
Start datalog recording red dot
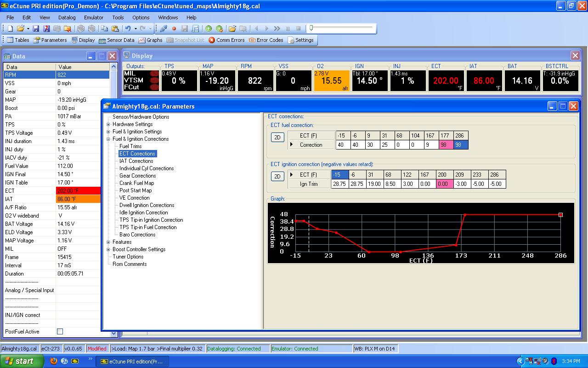(174, 29)
